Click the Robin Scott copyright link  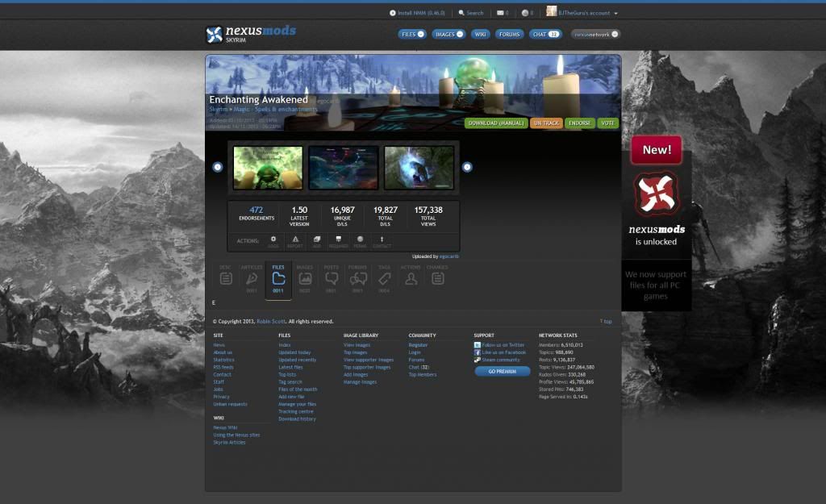[x=271, y=321]
